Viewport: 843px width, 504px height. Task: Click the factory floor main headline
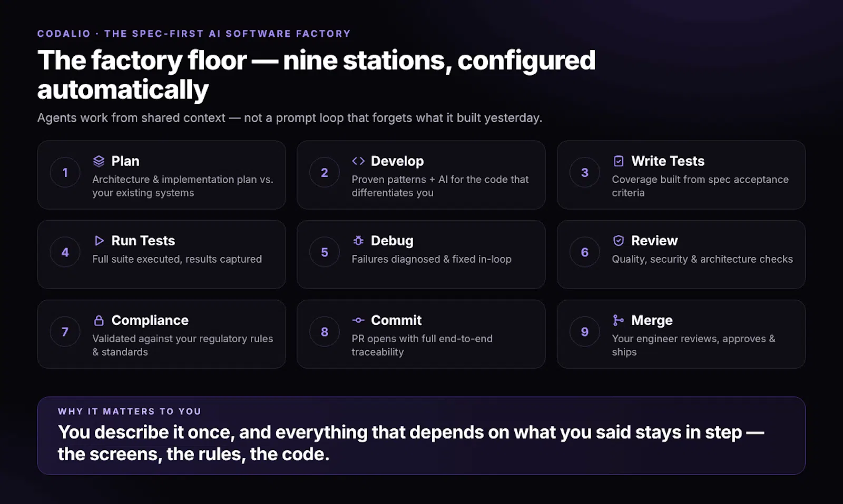(316, 75)
